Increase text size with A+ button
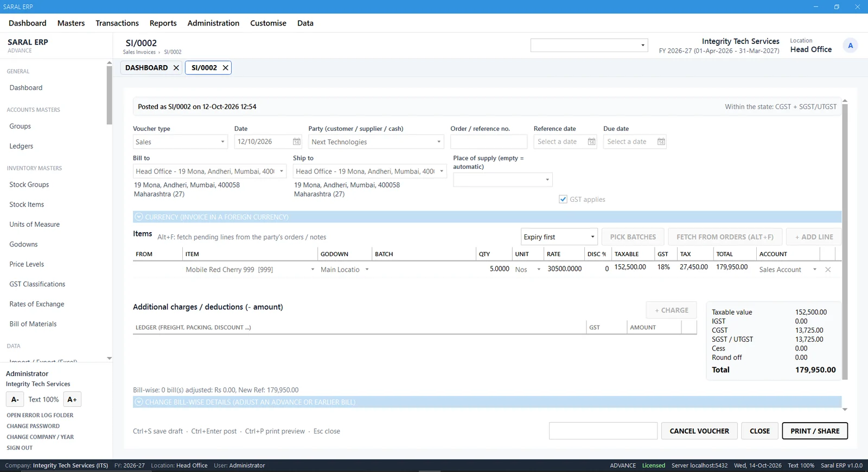This screenshot has height=472, width=868. (72, 399)
